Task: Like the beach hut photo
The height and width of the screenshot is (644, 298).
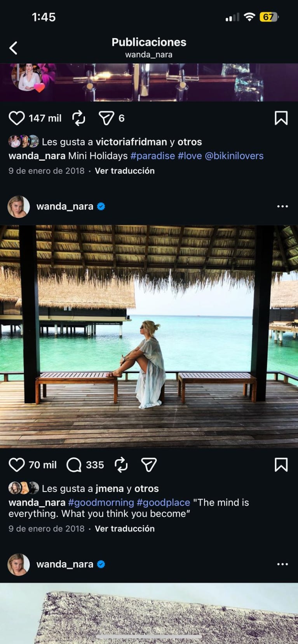Action: 17,465
